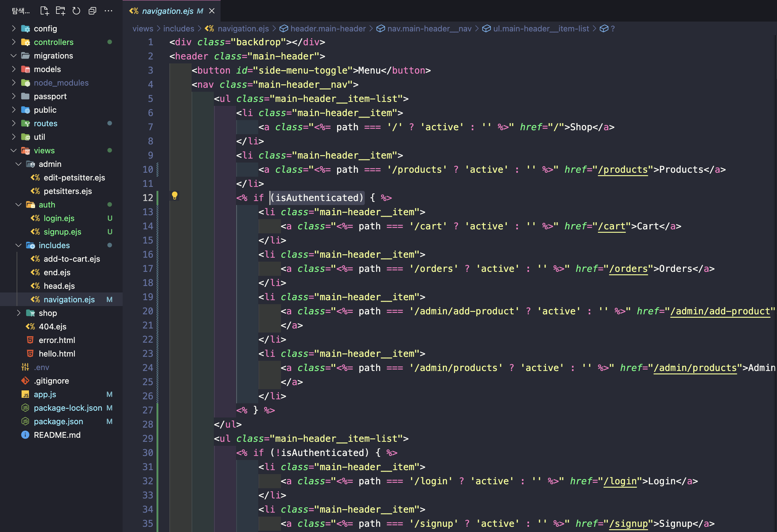This screenshot has width=777, height=532.
Task: Click the underlined /login href link
Action: click(620, 481)
